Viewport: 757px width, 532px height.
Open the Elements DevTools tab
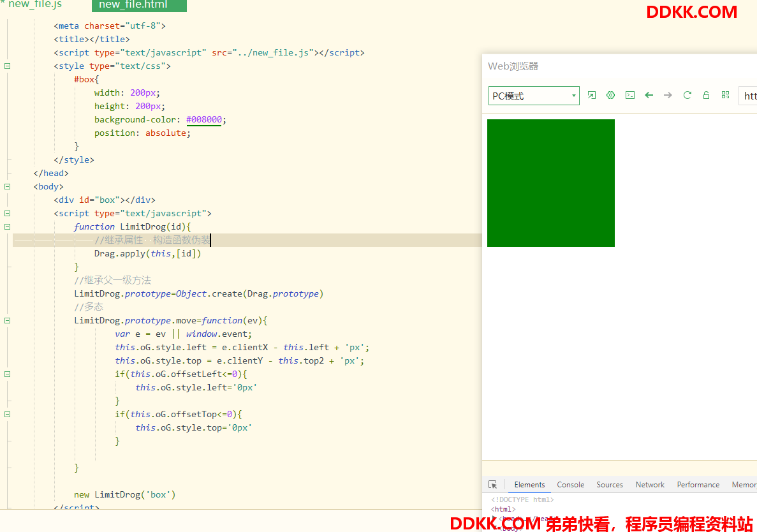click(529, 484)
